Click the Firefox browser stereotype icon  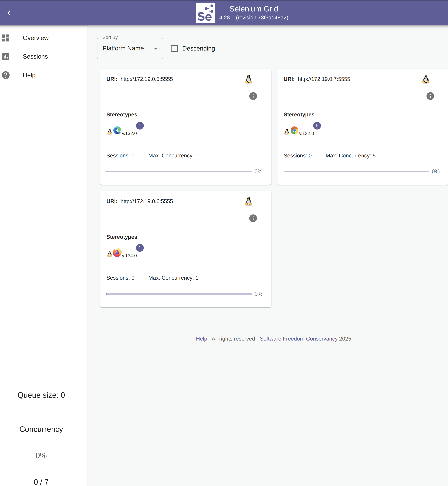[117, 253]
